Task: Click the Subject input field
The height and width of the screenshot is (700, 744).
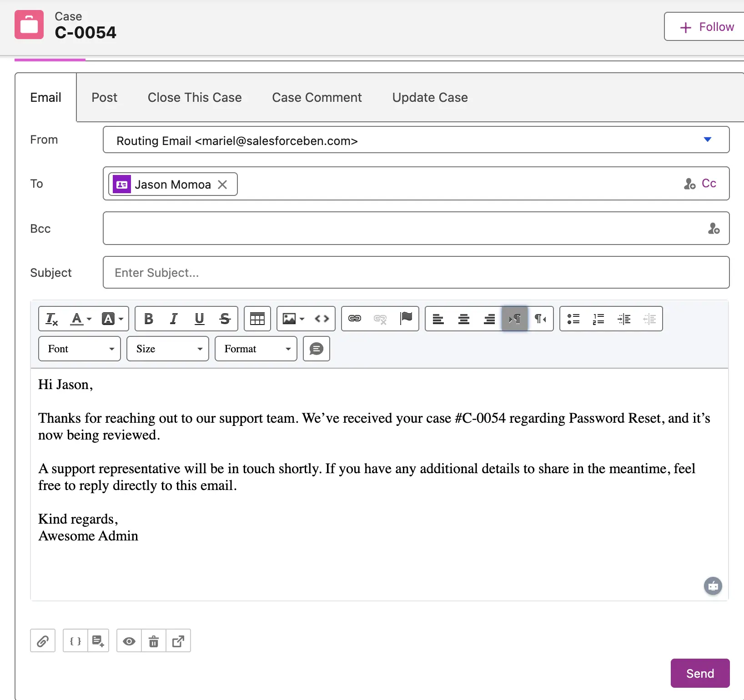Action: [416, 273]
